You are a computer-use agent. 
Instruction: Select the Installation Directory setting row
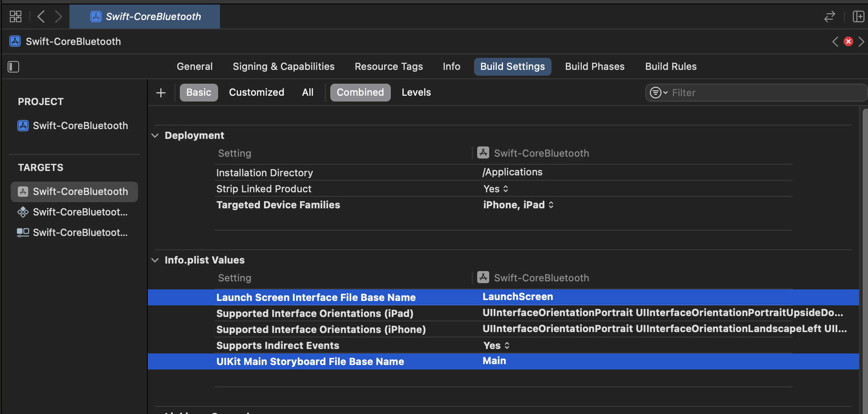click(503, 172)
